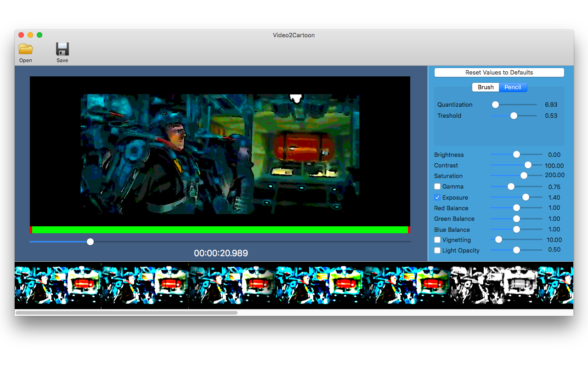Minimize the window with the yellow button
This screenshot has height=368, width=588.
coord(30,35)
